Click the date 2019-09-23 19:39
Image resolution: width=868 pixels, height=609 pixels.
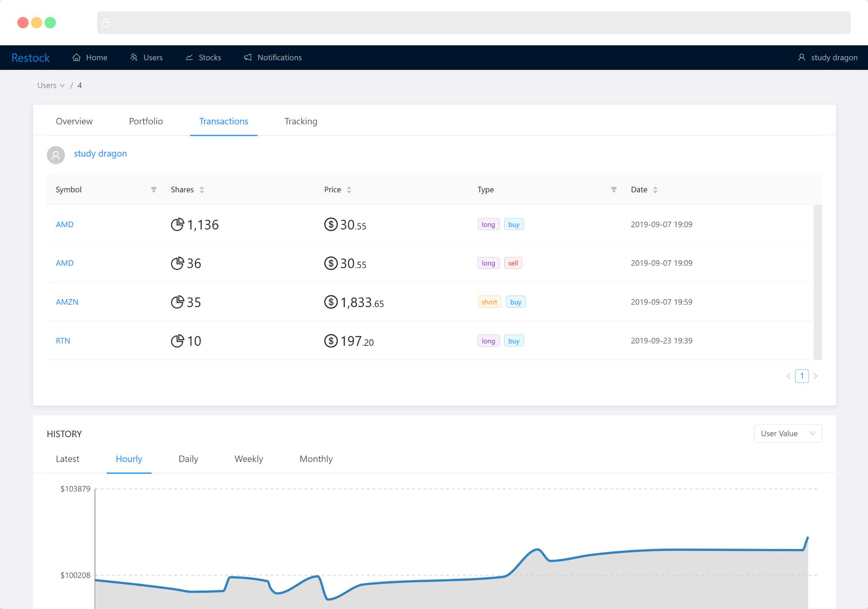pos(662,341)
